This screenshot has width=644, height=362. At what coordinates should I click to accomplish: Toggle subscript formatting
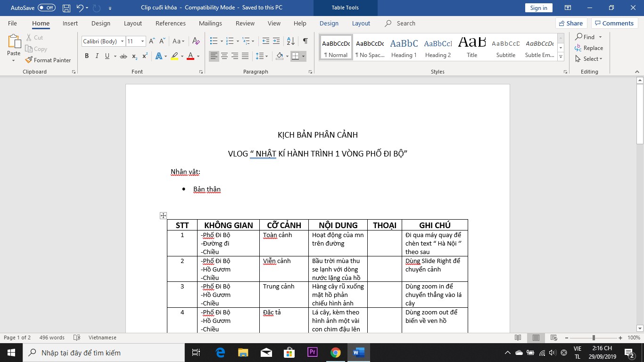pyautogui.click(x=135, y=56)
